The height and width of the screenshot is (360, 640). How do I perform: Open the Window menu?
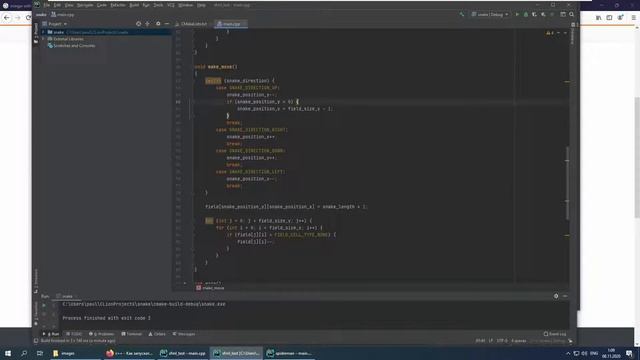pyautogui.click(x=185, y=5)
